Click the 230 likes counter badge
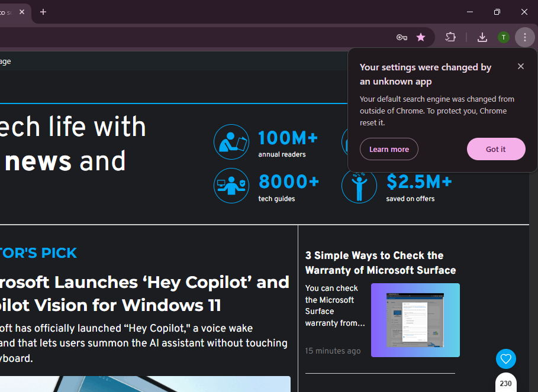 [x=505, y=383]
